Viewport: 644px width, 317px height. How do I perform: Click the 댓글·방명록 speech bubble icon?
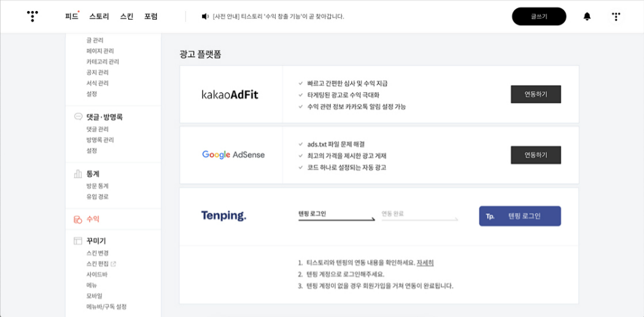78,117
